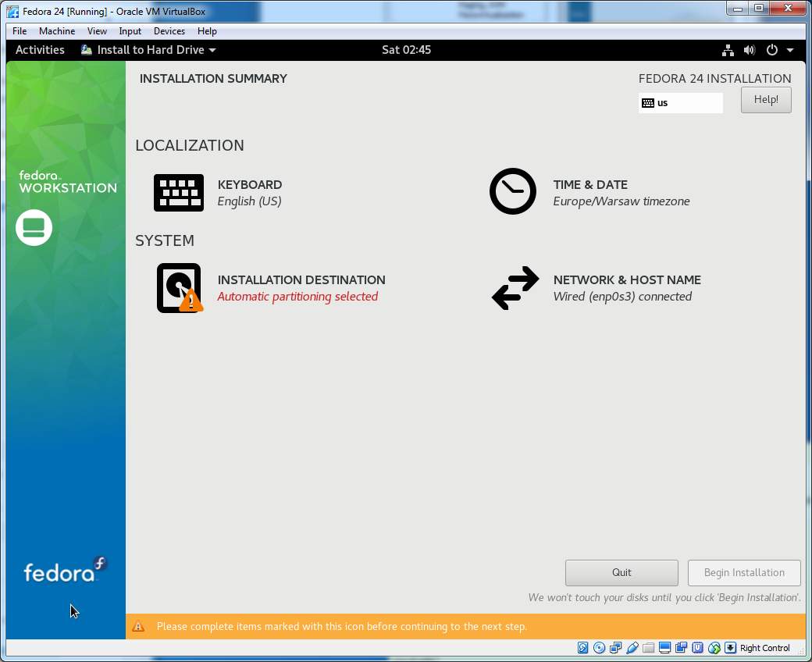The image size is (812, 662).
Task: Click the FEDORA 24 INSTALLATION title
Action: pyautogui.click(x=714, y=79)
